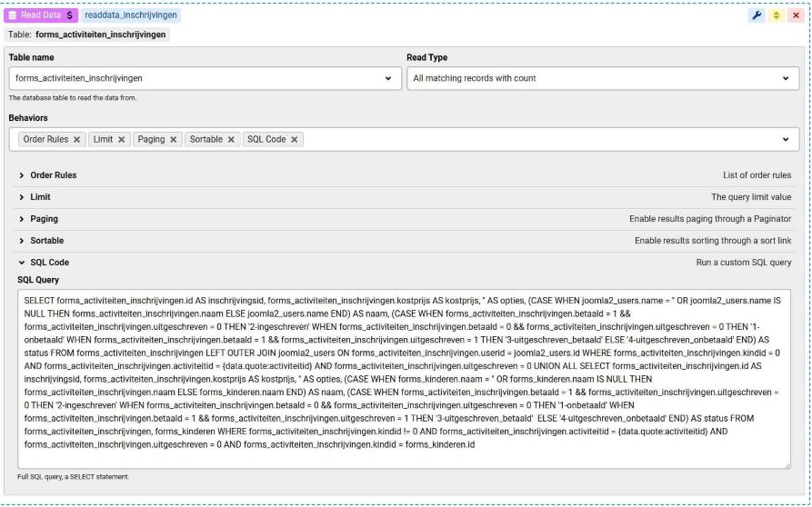Open the Table name dropdown
Viewport: 812px width, 507px height.
point(389,78)
